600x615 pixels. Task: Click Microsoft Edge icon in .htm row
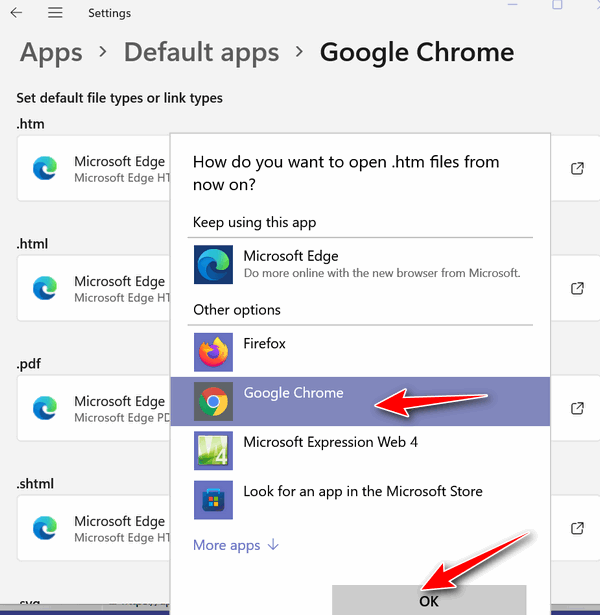(x=45, y=168)
